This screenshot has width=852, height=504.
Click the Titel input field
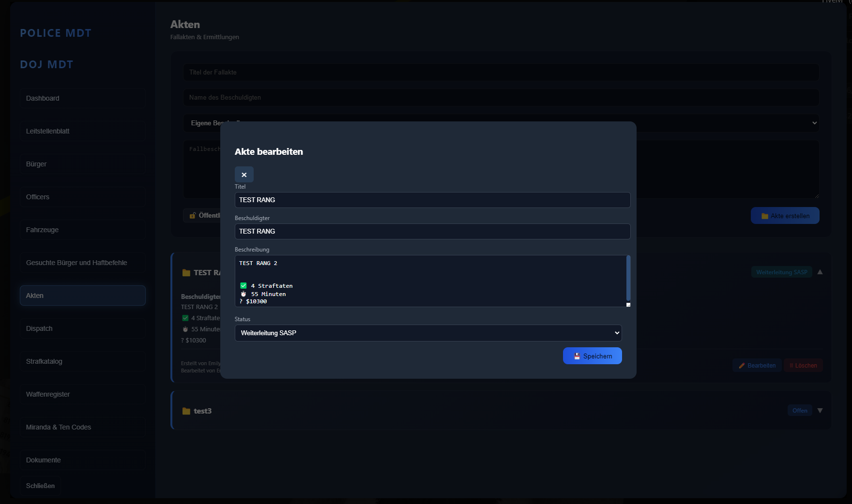pyautogui.click(x=432, y=200)
